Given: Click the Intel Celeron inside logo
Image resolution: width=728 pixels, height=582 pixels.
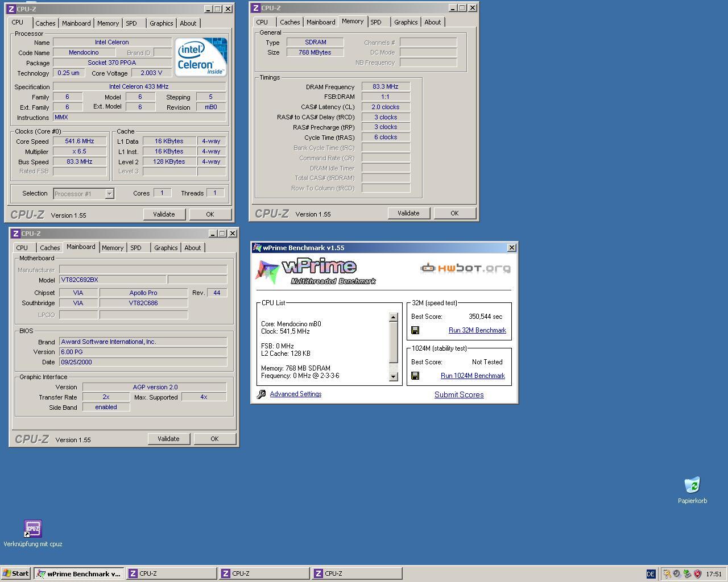Looking at the screenshot, I should 201,57.
